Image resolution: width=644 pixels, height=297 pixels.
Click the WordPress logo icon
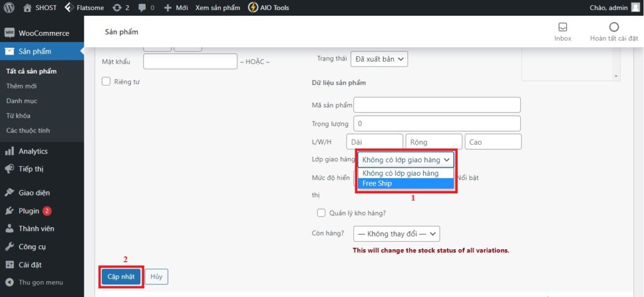pyautogui.click(x=9, y=8)
